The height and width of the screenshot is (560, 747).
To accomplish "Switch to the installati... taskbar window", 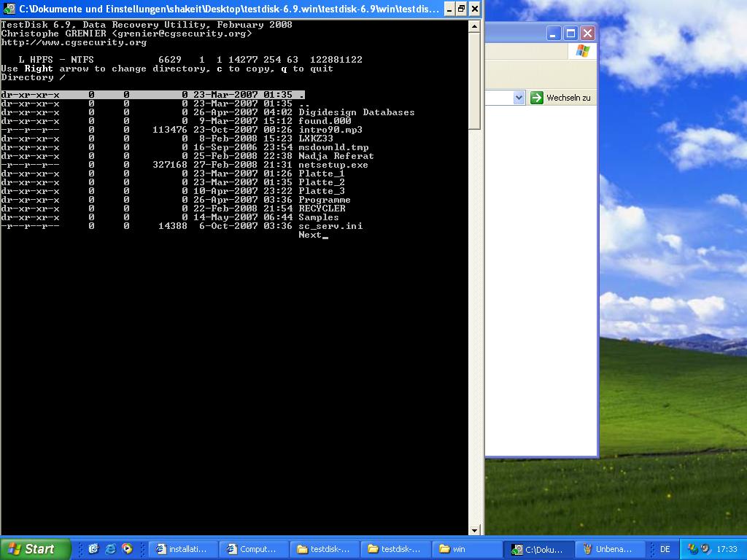I will [183, 550].
